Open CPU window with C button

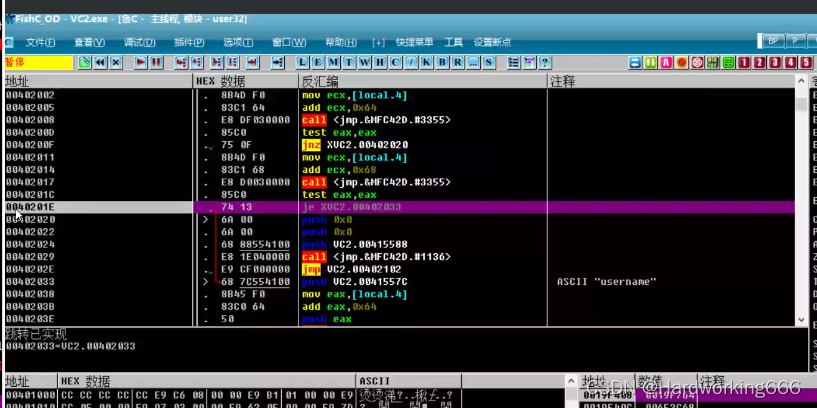coord(395,63)
